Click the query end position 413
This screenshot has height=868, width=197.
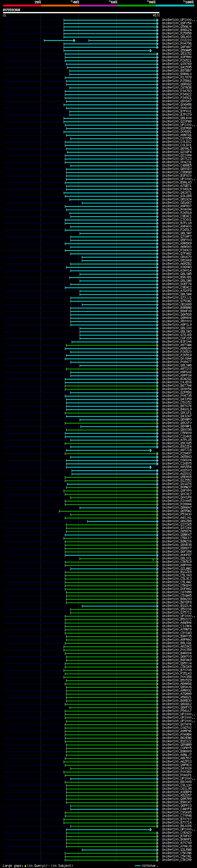pos(155,15)
